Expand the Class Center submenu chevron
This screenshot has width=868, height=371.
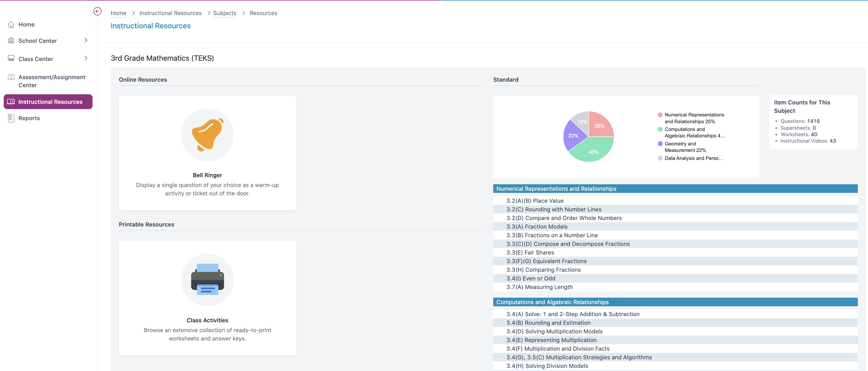click(86, 58)
